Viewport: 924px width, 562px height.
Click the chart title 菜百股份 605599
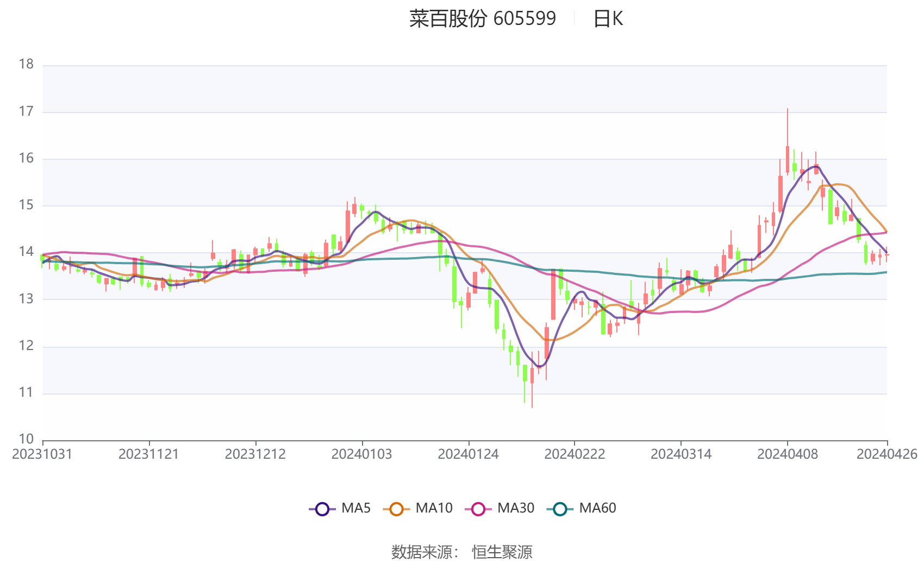coord(483,19)
